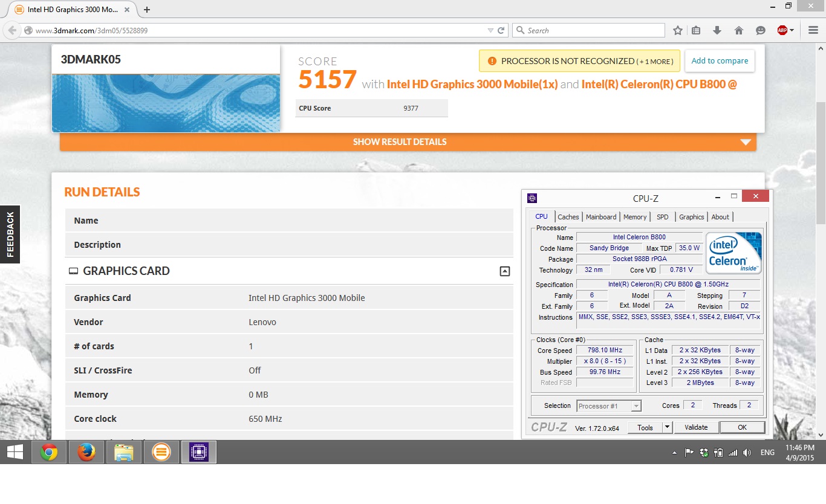Select Core Speed value 798.10 MHz
Screen dimensions: 826x504
coord(604,351)
